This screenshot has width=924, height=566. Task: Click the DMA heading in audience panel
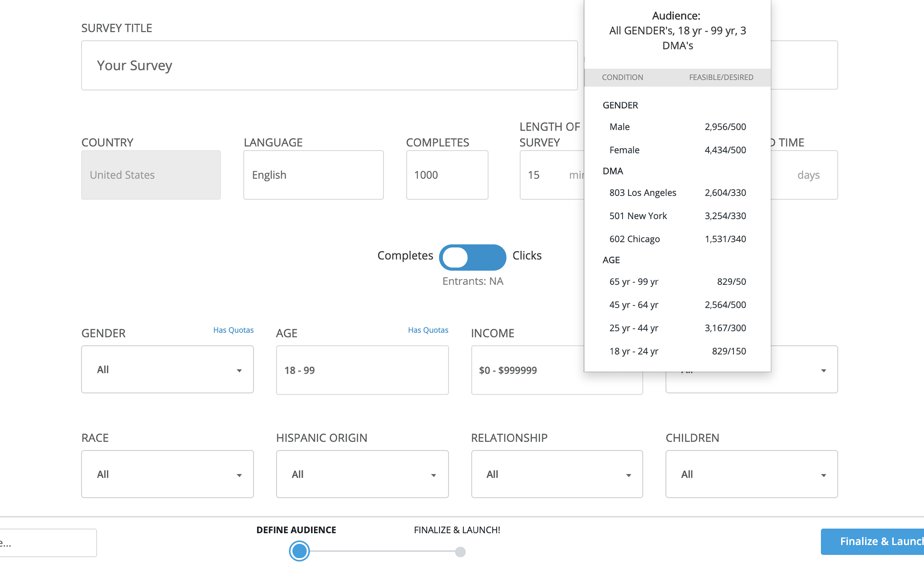point(613,171)
